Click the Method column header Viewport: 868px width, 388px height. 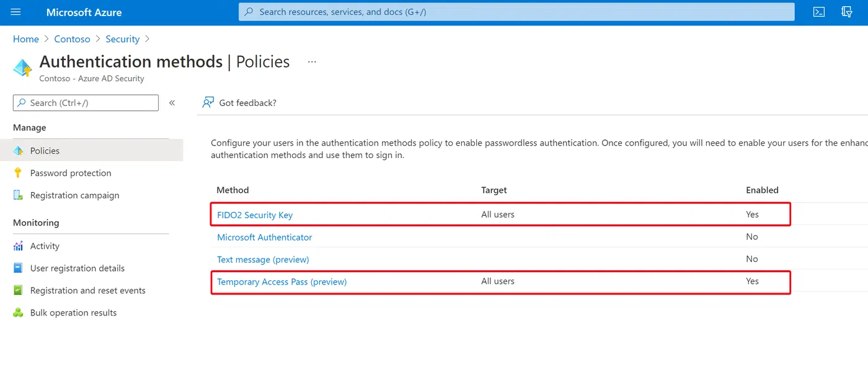pyautogui.click(x=232, y=190)
